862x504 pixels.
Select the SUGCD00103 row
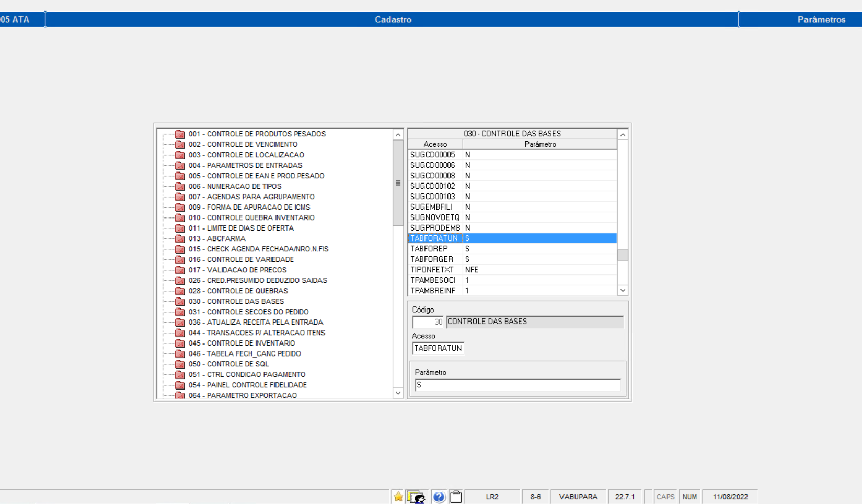tap(512, 197)
